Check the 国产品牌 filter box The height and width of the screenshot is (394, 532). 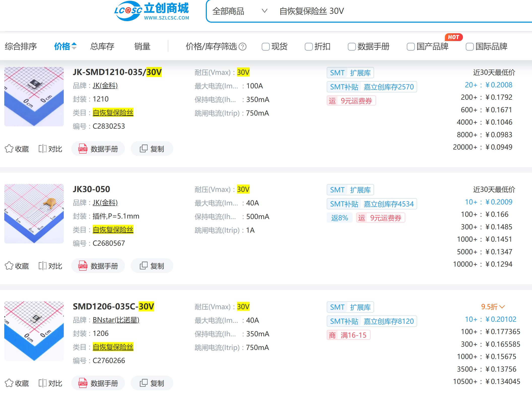411,47
